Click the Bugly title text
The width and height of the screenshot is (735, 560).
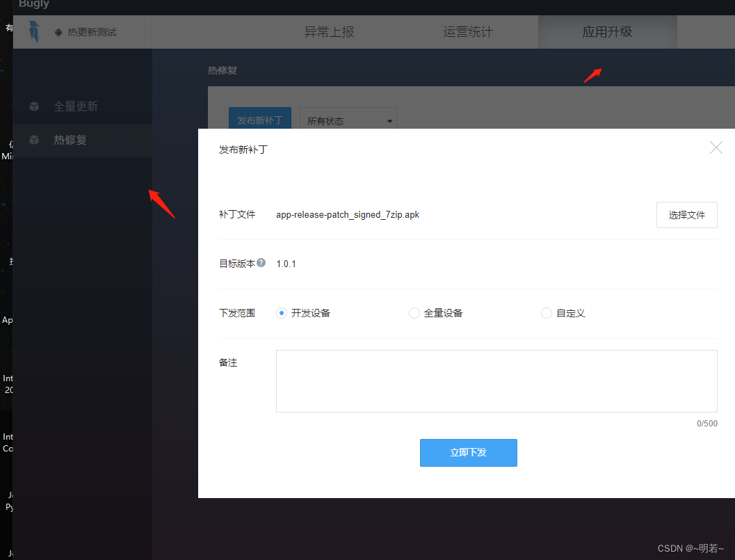(34, 4)
